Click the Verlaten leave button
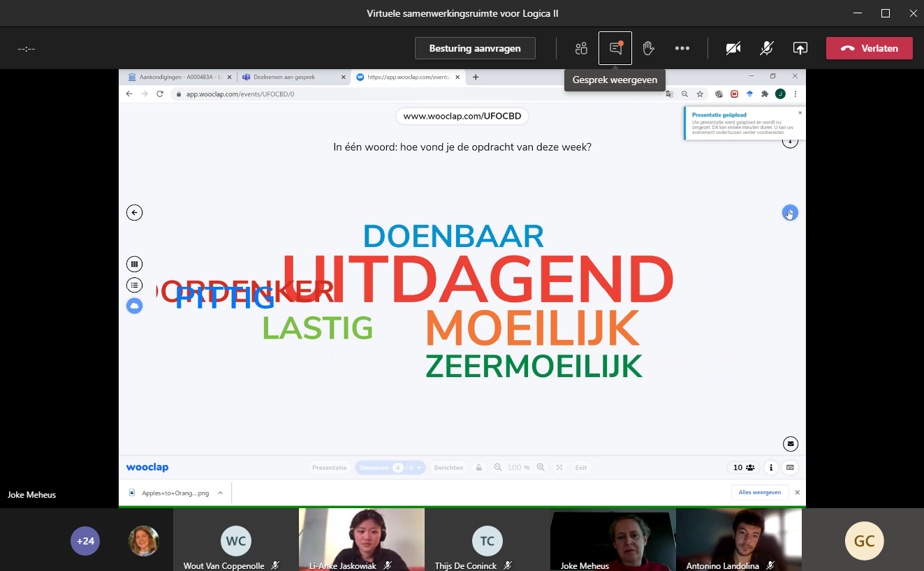This screenshot has height=571, width=924. [x=869, y=48]
